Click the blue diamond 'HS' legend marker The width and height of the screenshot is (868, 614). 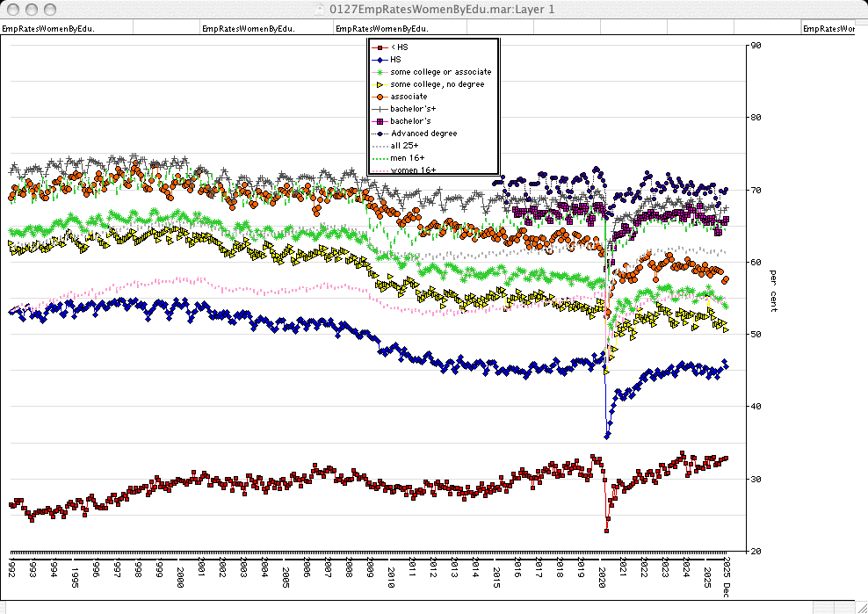point(379,59)
